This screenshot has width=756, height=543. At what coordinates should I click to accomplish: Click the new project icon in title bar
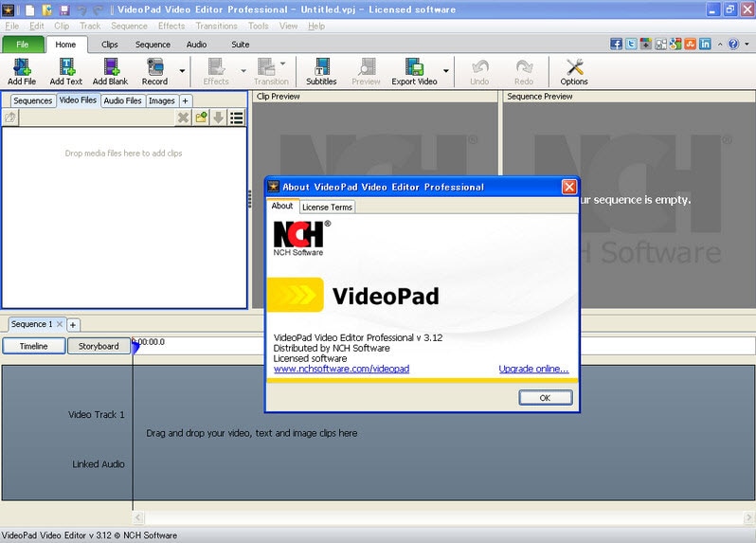(x=30, y=9)
